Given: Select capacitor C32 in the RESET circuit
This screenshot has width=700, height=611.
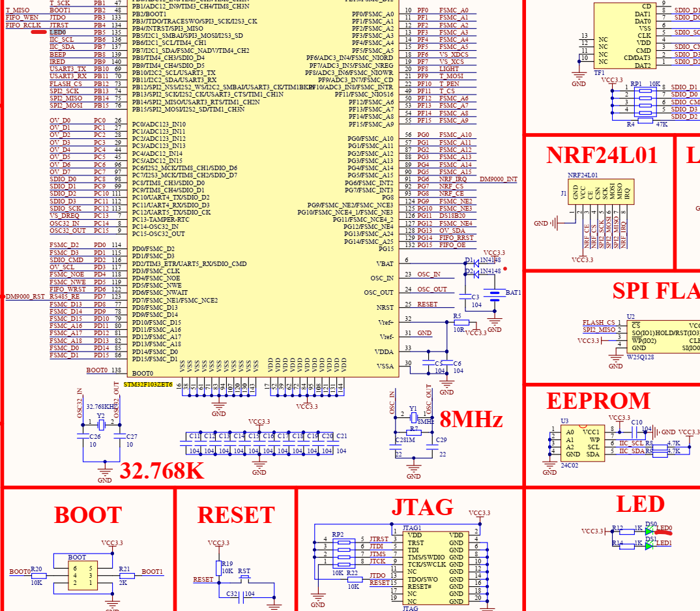Looking at the screenshot, I should click(242, 597).
